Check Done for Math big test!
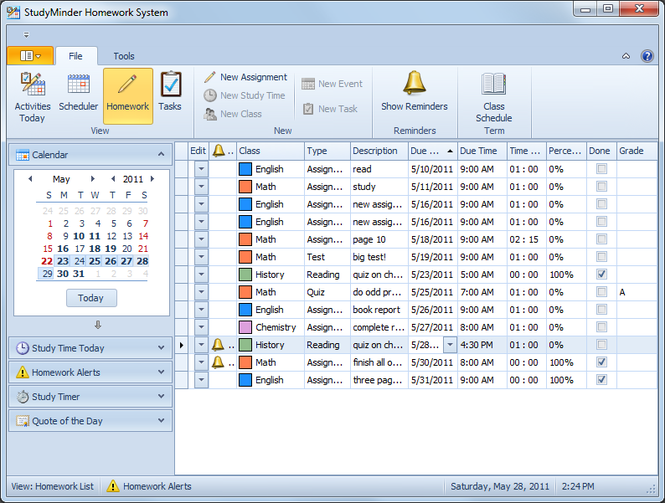 [x=601, y=257]
